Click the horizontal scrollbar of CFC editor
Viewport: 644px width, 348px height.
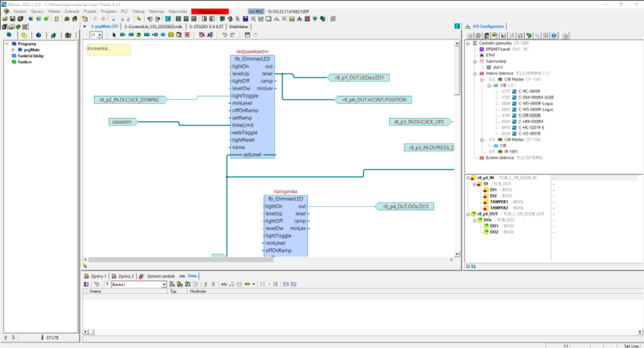(x=181, y=260)
